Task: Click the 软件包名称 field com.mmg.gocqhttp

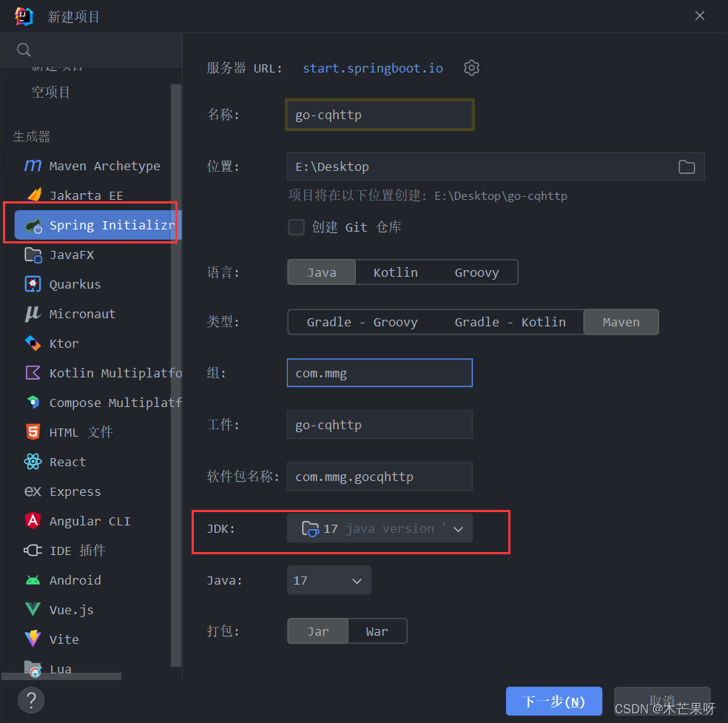Action: point(380,477)
